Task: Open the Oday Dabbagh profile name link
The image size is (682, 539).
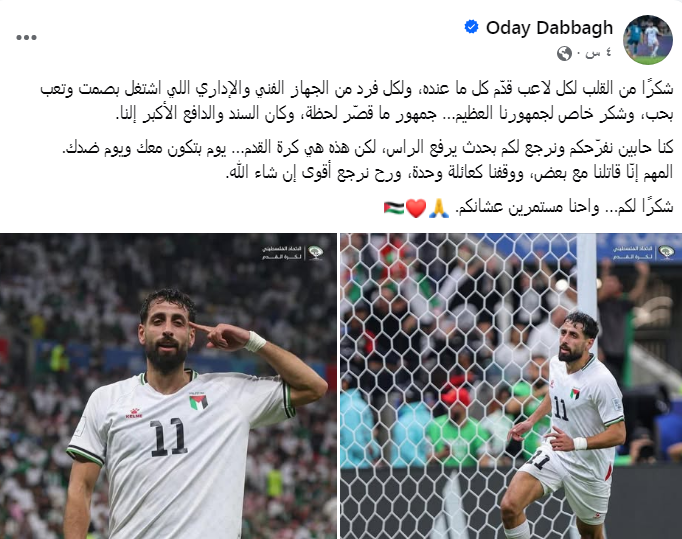Action: click(x=549, y=28)
